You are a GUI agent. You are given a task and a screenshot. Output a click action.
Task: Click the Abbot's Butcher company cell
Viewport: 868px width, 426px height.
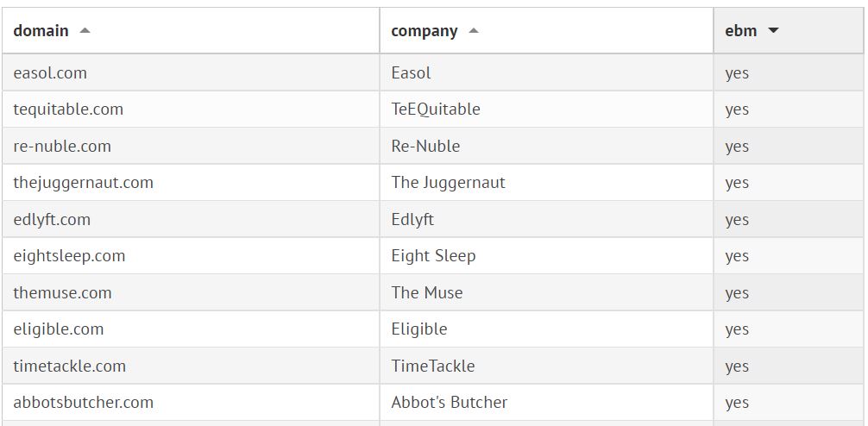[x=449, y=403]
